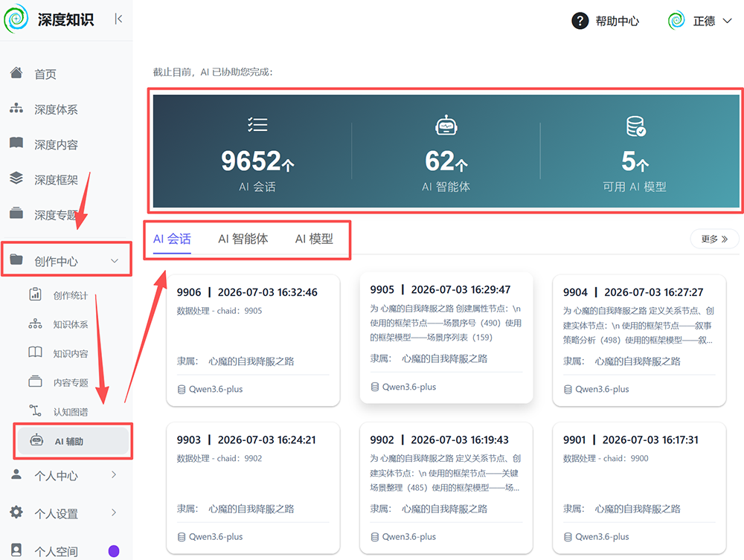Open the 知识内容 sidebar link
This screenshot has width=744, height=560.
pos(71,354)
